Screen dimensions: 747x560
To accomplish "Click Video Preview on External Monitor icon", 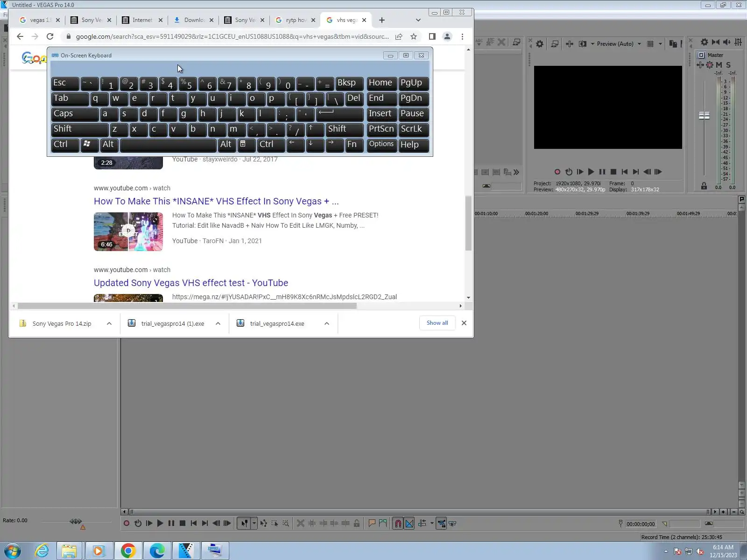I will tap(555, 44).
